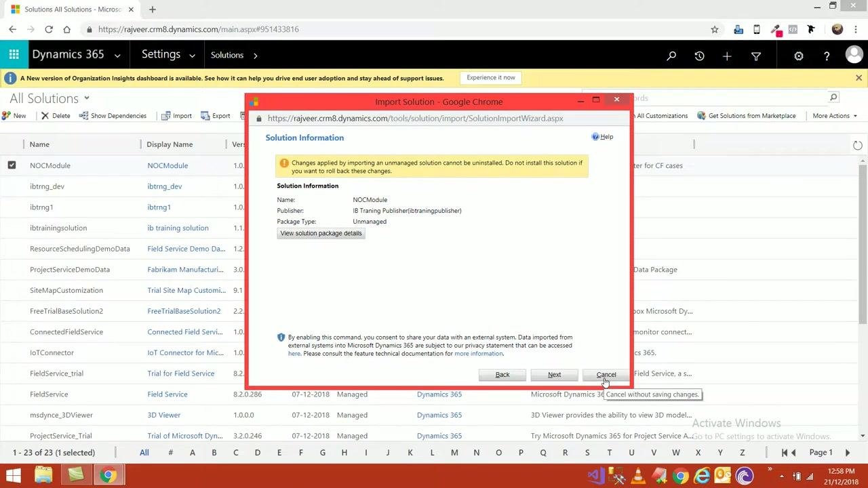
Task: Open the settings gear in Dynamics nav bar
Action: pyautogui.click(x=799, y=56)
